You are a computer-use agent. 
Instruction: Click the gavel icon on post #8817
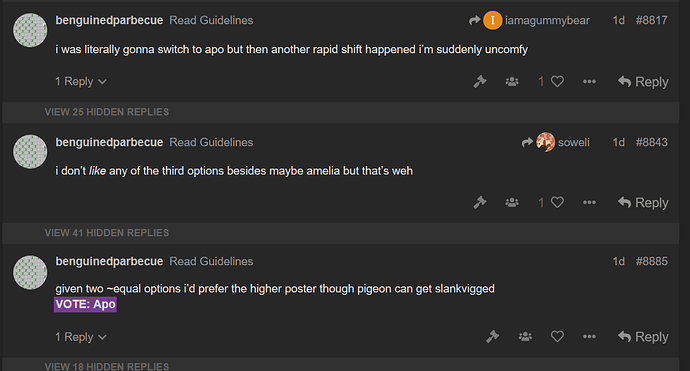pyautogui.click(x=480, y=81)
